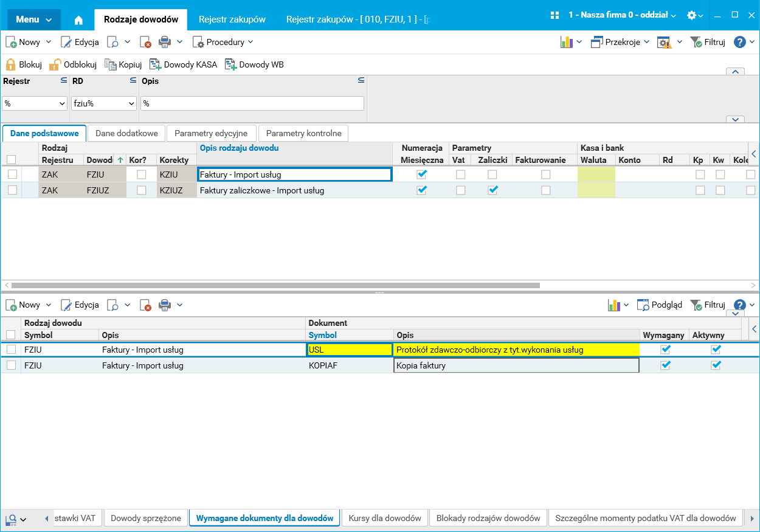The image size is (760, 532).
Task: Open Parametry edycyjne tab
Action: (x=211, y=133)
